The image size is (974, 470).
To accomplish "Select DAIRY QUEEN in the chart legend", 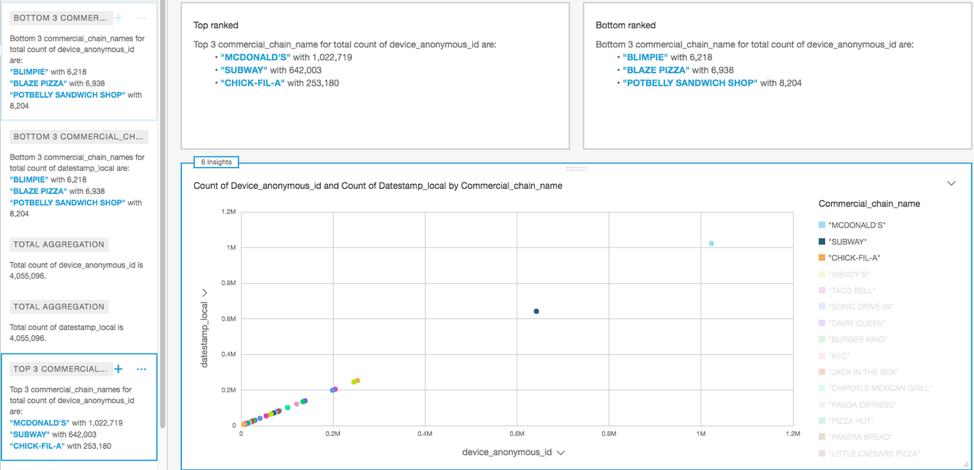I will point(857,323).
